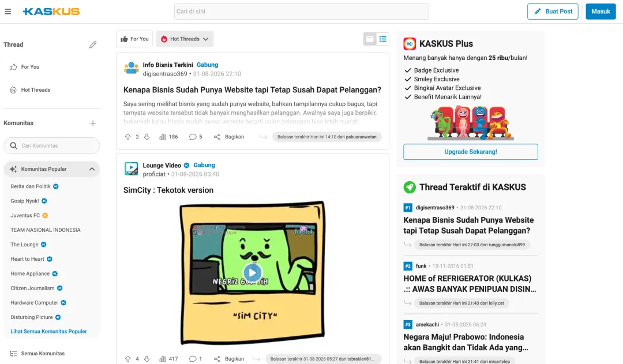The image size is (623, 364).
Task: Open TEAM NASIONAL INDONESIA community
Action: tap(46, 230)
